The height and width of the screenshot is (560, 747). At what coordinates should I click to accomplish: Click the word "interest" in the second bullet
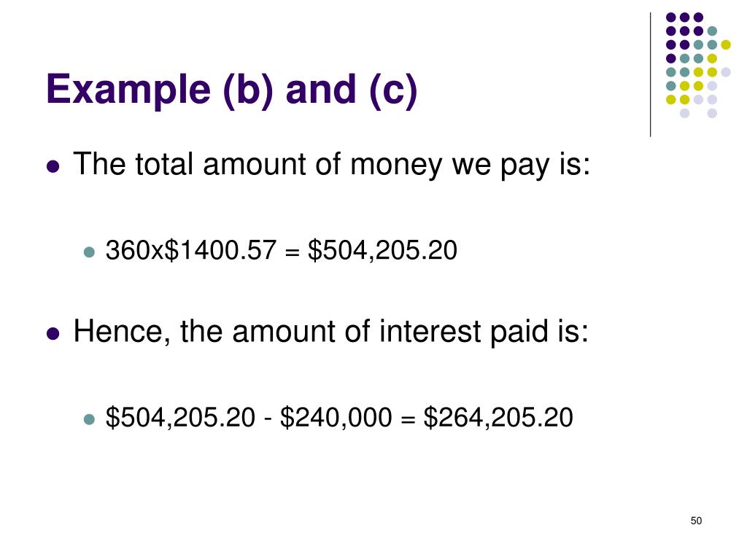pos(429,332)
